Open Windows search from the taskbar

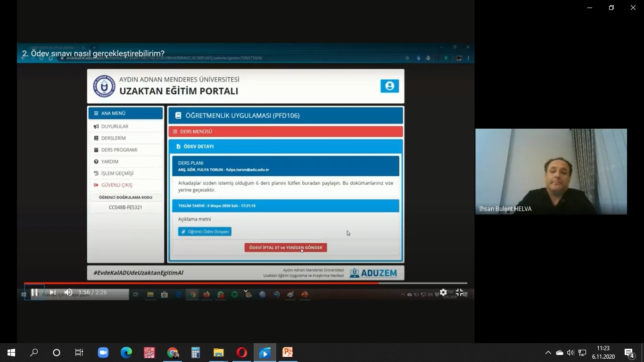coord(34,353)
